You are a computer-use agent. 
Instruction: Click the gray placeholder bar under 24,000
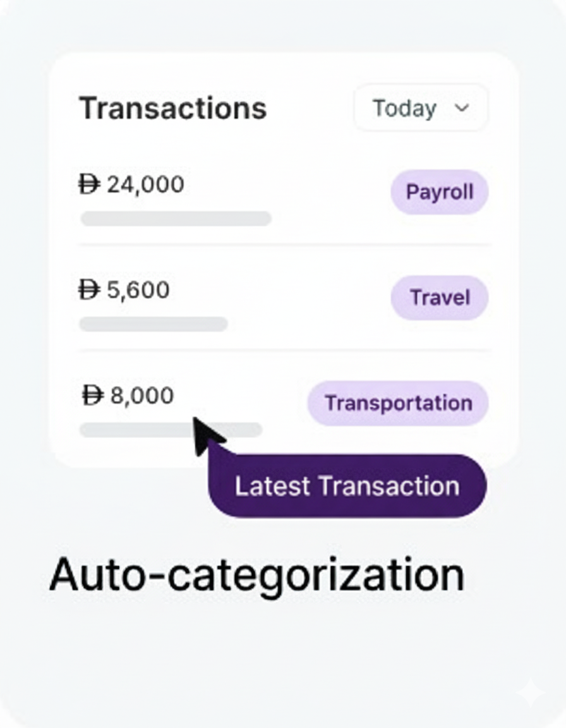click(x=176, y=219)
